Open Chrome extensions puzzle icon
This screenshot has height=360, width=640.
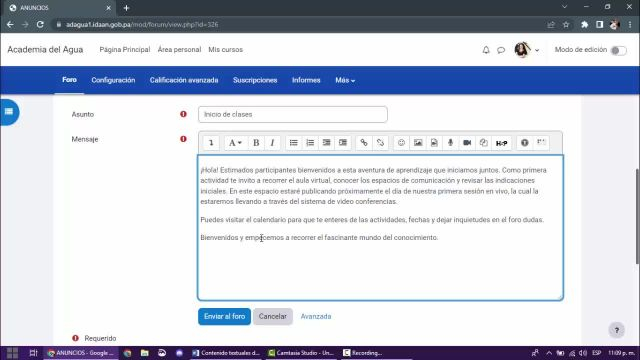(x=584, y=24)
